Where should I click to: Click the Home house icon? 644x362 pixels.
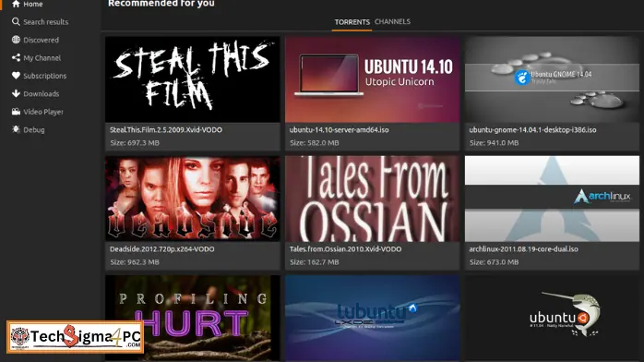point(16,4)
